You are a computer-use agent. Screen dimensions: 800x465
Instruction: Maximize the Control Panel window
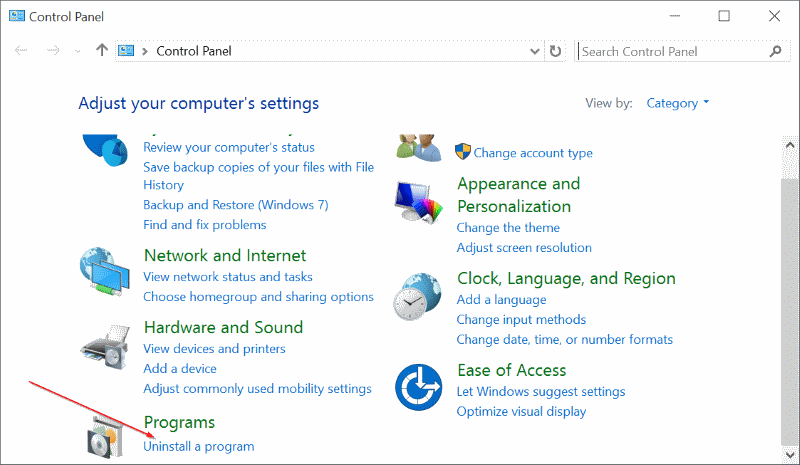[x=724, y=16]
